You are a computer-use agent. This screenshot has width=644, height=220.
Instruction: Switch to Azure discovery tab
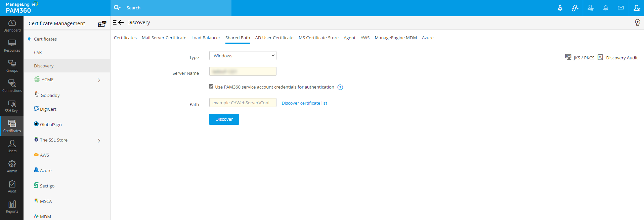pyautogui.click(x=428, y=38)
